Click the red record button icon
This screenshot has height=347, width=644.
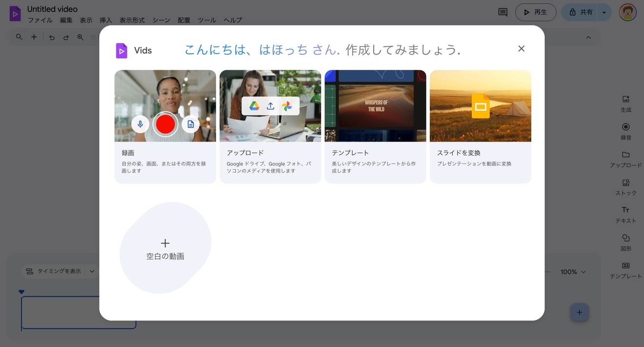(x=165, y=124)
